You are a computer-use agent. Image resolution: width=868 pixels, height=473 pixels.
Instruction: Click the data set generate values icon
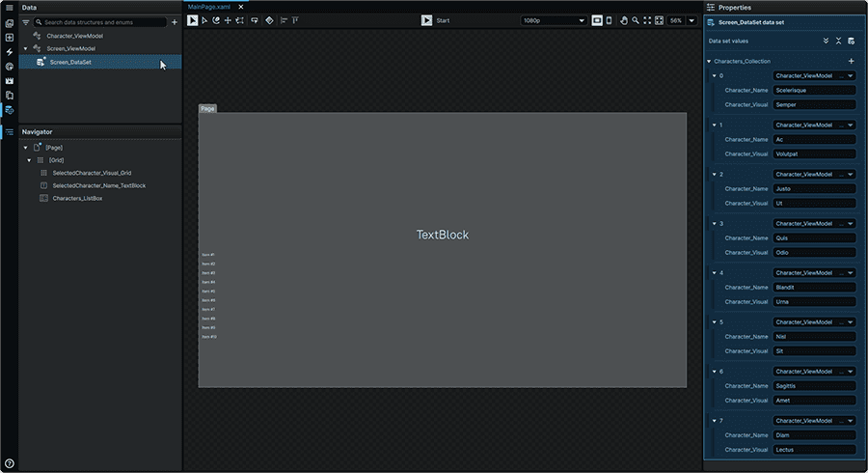tap(852, 41)
